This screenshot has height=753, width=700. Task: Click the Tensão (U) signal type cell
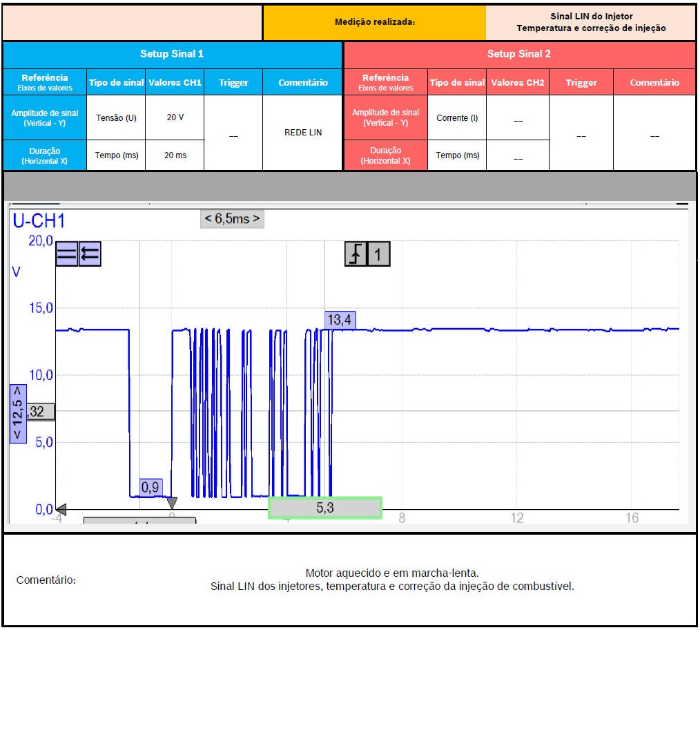116,117
